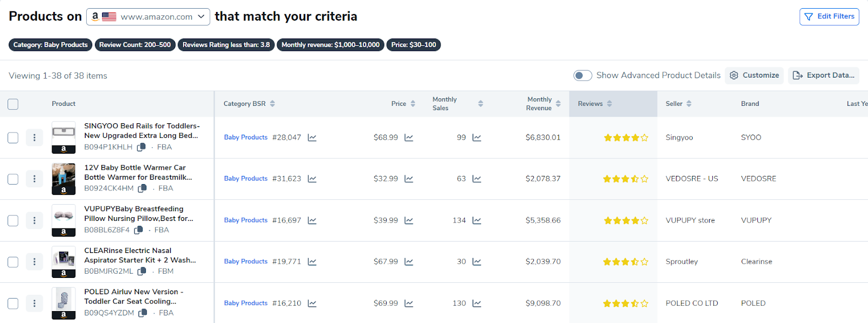Click the POLED Airluv star rating
The height and width of the screenshot is (323, 868).
tap(626, 303)
